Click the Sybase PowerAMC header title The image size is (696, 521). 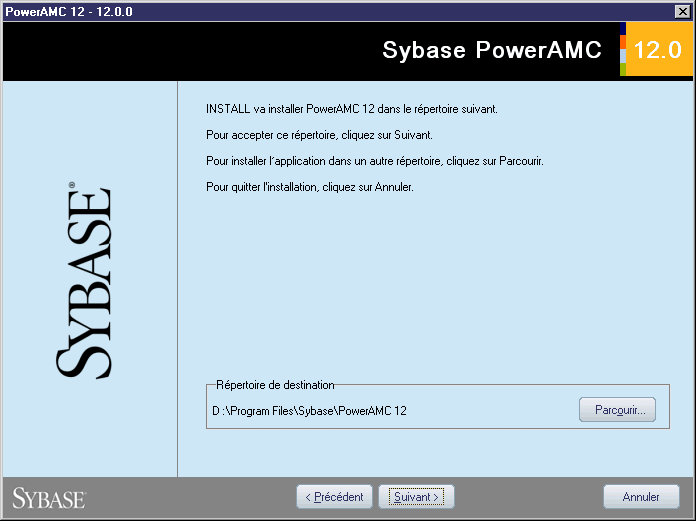(x=492, y=50)
